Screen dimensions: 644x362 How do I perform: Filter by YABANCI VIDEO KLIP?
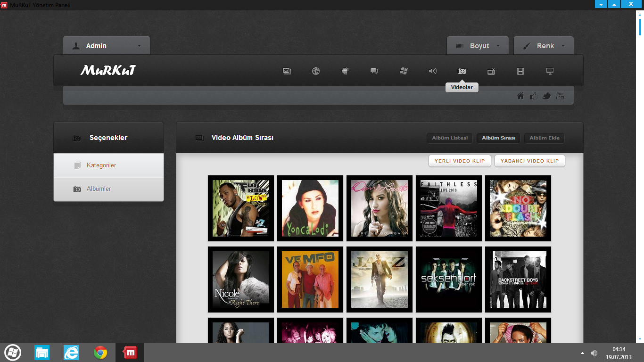coord(530,161)
